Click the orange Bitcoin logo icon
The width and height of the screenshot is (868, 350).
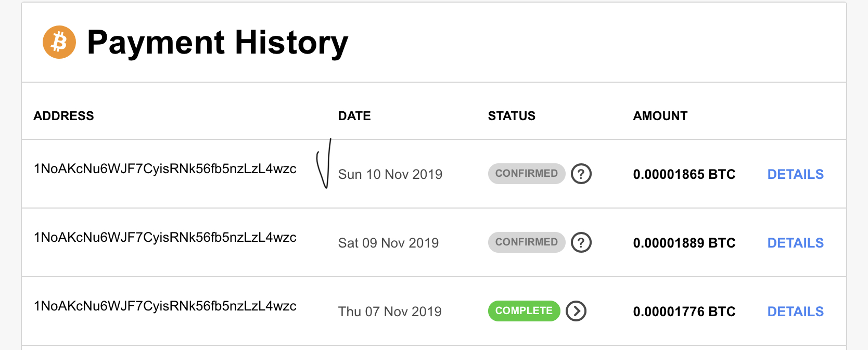[x=59, y=42]
